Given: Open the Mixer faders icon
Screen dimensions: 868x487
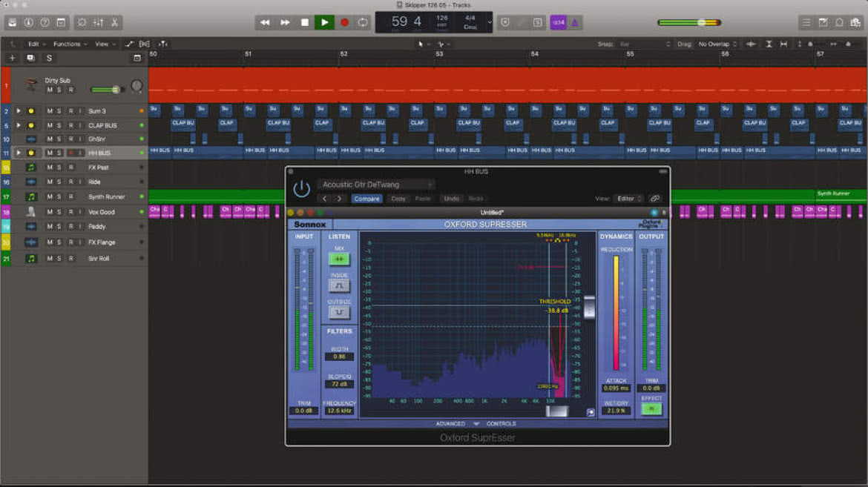Looking at the screenshot, I should coord(98,23).
